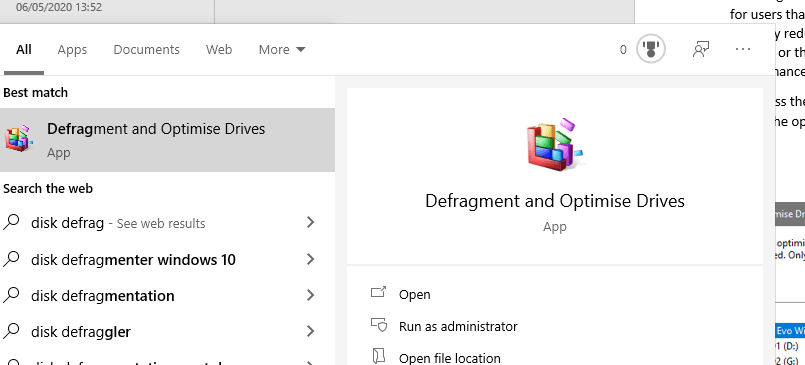The height and width of the screenshot is (365, 805).
Task: Open the three-dot options menu
Action: (743, 49)
